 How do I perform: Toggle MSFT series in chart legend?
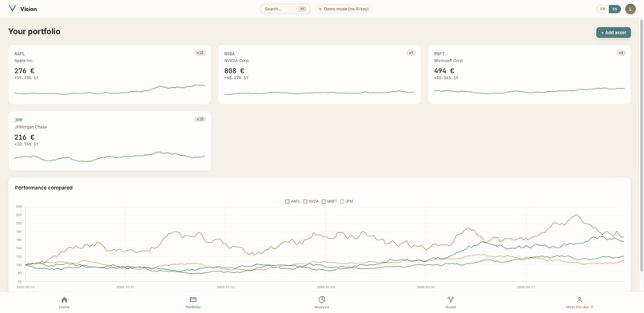pos(329,201)
